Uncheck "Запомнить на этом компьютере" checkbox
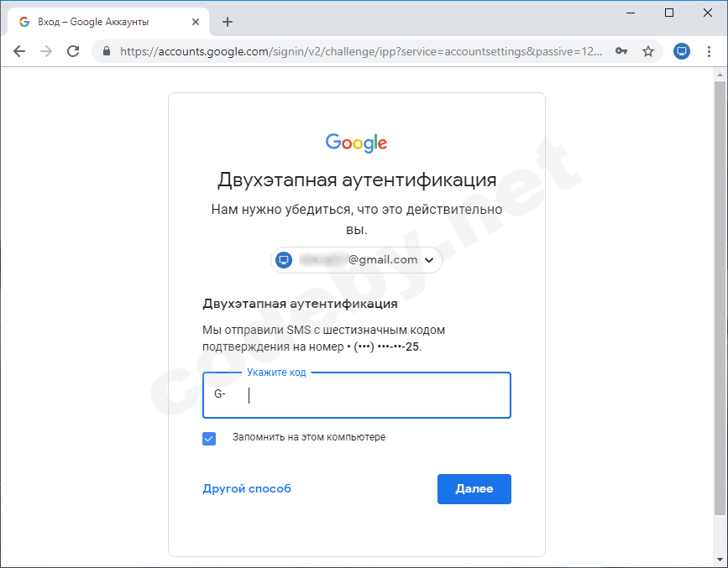The image size is (728, 568). [209, 438]
